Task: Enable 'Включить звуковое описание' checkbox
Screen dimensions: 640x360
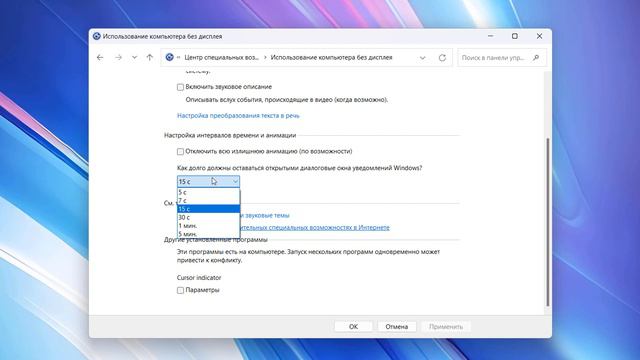Action: 180,87
